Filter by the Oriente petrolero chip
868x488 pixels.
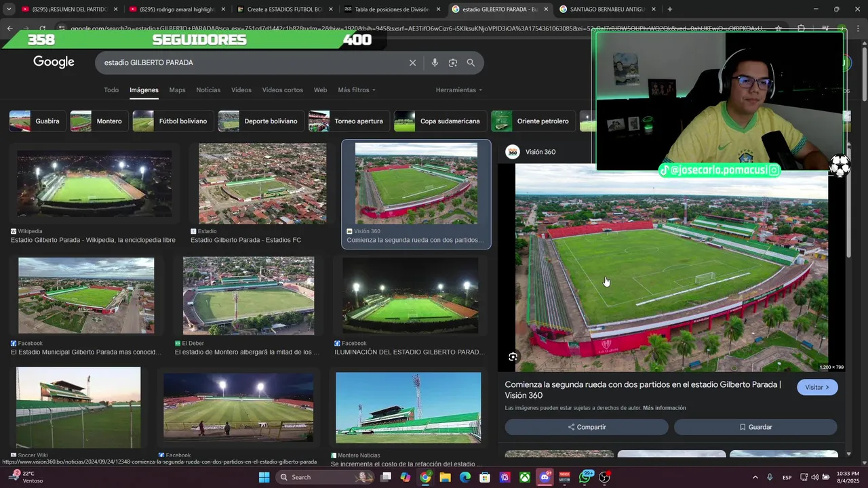[x=533, y=121]
